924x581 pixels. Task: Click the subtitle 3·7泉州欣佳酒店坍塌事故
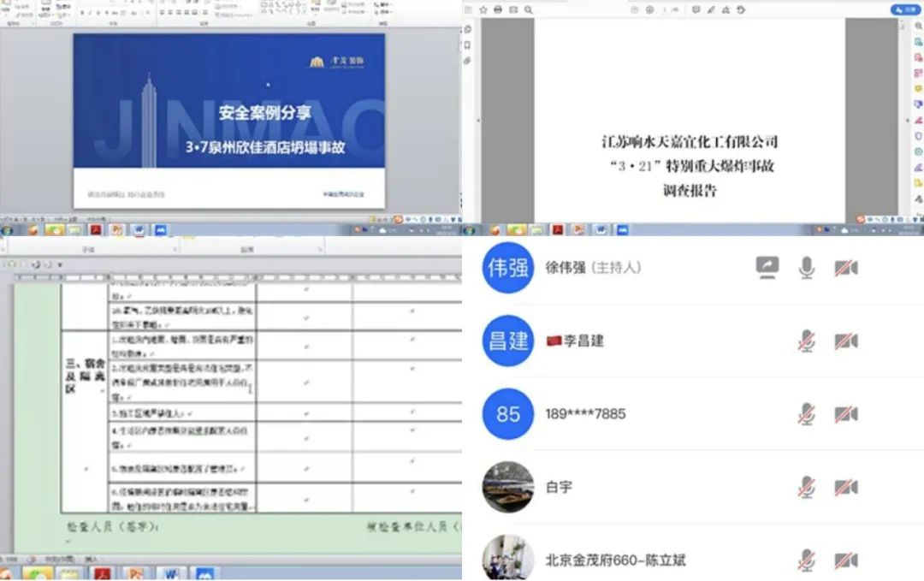(x=265, y=146)
